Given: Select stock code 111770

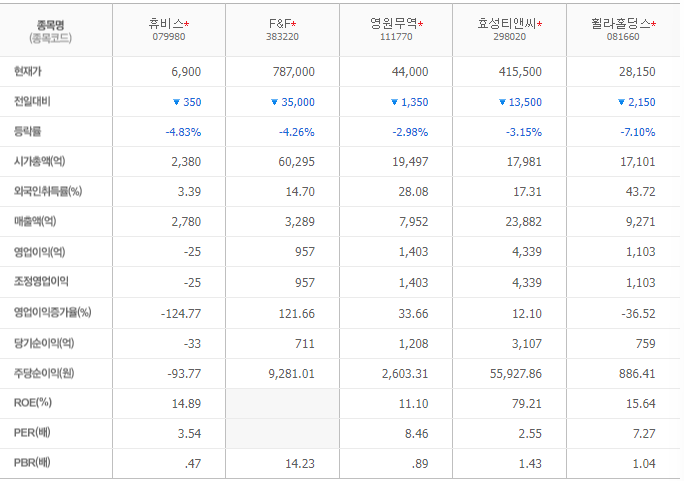Looking at the screenshot, I should click(396, 37).
